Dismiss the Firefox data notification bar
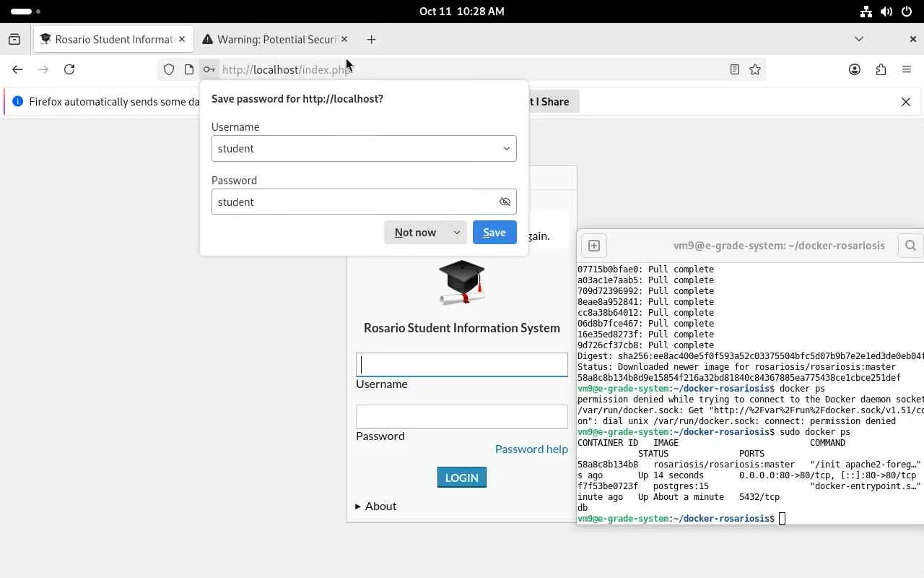 point(906,102)
